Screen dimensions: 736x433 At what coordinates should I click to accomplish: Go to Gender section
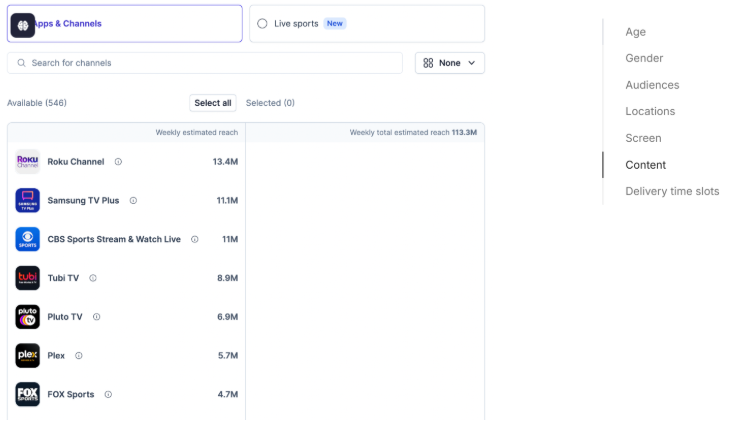pos(644,58)
